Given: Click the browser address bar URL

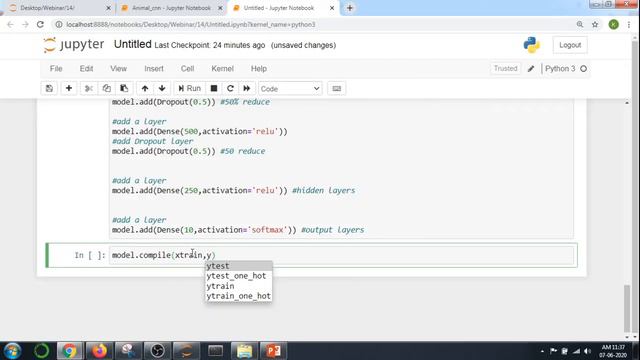Looking at the screenshot, I should click(x=191, y=24).
